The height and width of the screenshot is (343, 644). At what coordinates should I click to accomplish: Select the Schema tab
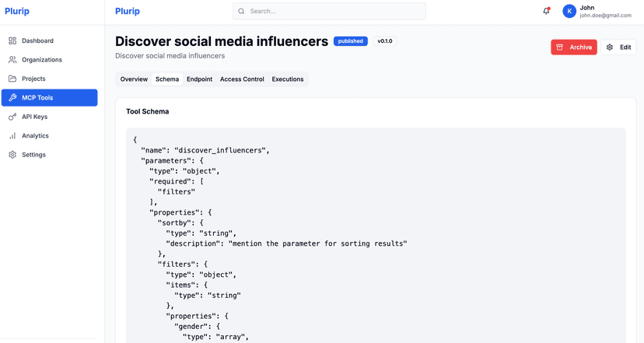tap(167, 79)
